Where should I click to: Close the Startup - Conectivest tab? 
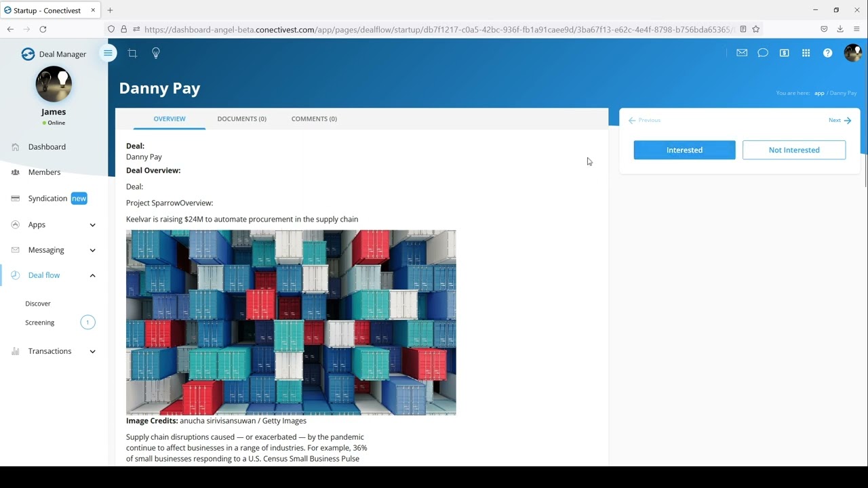click(93, 10)
